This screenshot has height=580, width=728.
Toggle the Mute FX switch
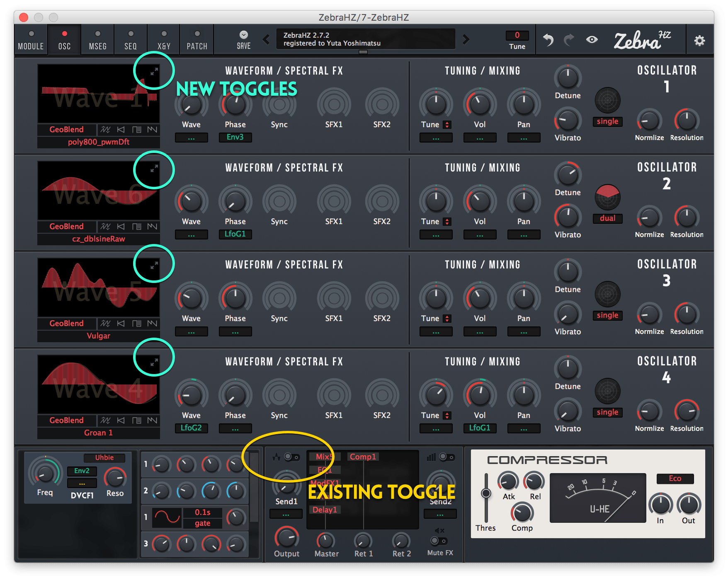pyautogui.click(x=439, y=541)
